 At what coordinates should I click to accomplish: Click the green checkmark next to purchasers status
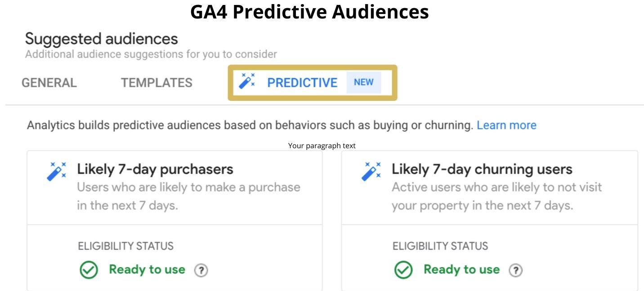pos(89,270)
